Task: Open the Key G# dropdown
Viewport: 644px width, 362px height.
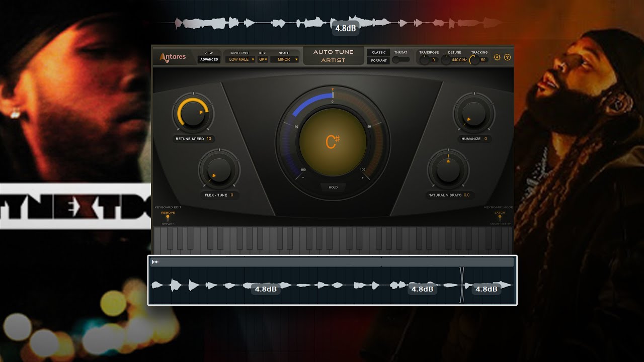Action: pos(263,59)
